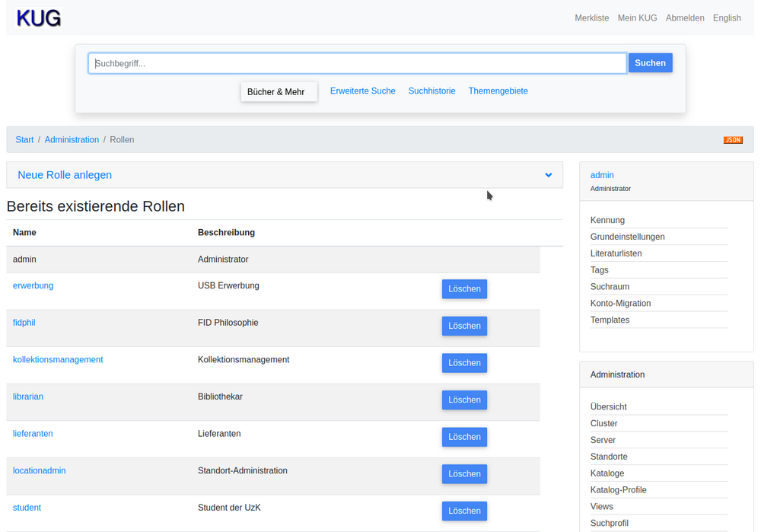Remove the student role with Löschen
Image resolution: width=761 pixels, height=532 pixels.
click(x=463, y=511)
